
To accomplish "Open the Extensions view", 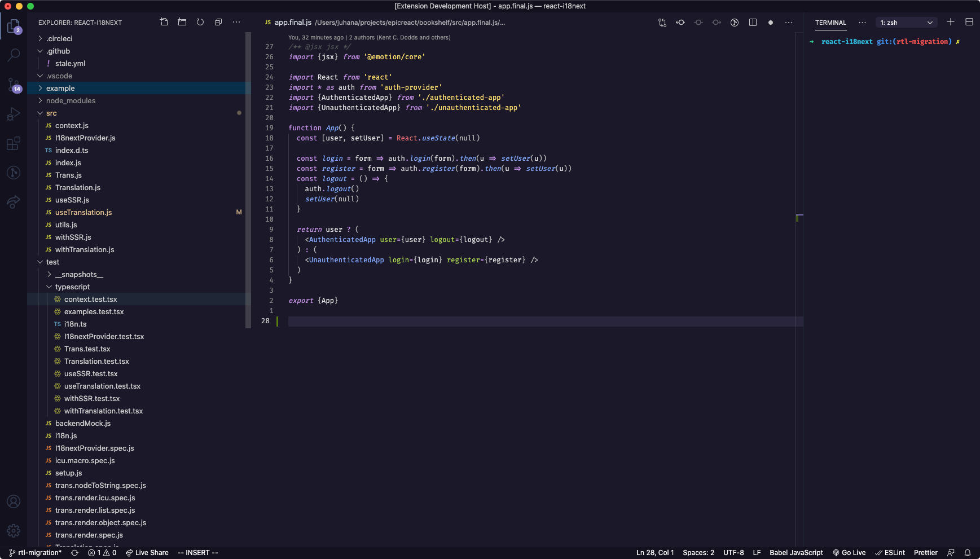I will coord(14,143).
